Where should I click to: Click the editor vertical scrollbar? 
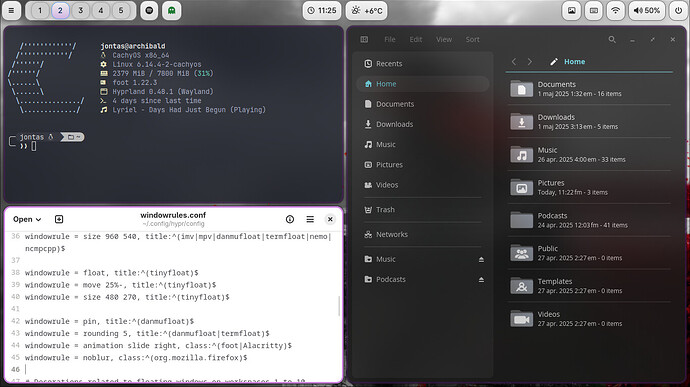[x=339, y=306]
